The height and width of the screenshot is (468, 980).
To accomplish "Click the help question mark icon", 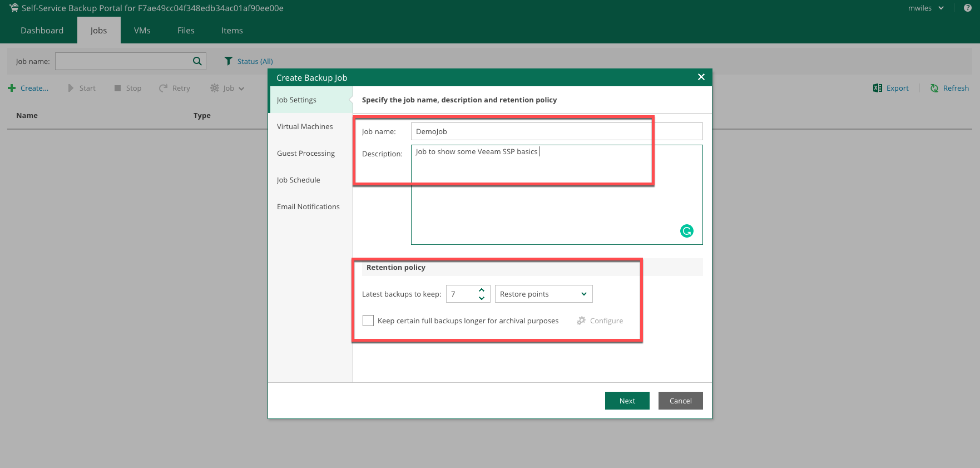I will [x=968, y=8].
